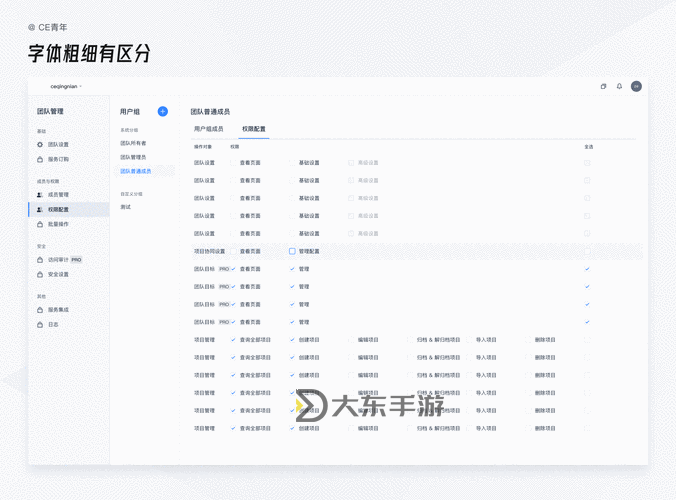The image size is (676, 500).
Task: Select the 团队普通成员 user group
Action: [x=136, y=171]
